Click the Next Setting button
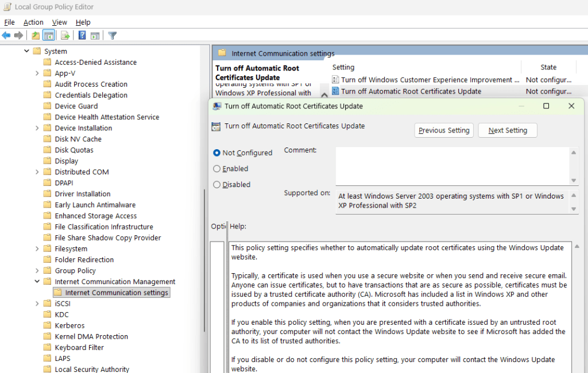Screen dimensions: 588x373 508,130
